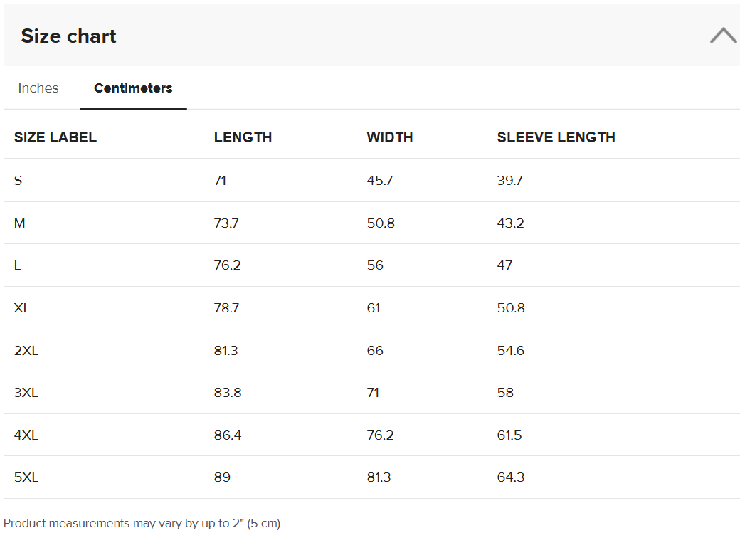This screenshot has height=560, width=740.
Task: Select the 3XL size row label
Action: (x=26, y=393)
